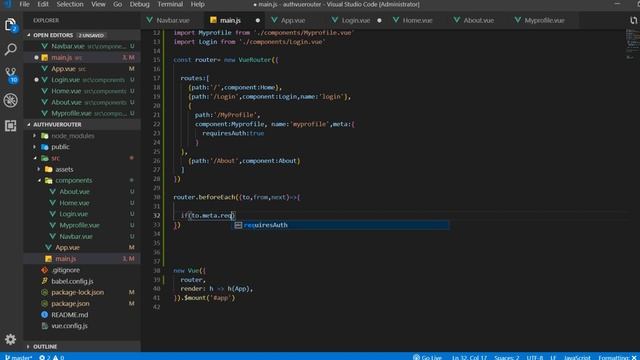Open the Debug menu
The height and width of the screenshot is (360, 640).
pos(140,4)
